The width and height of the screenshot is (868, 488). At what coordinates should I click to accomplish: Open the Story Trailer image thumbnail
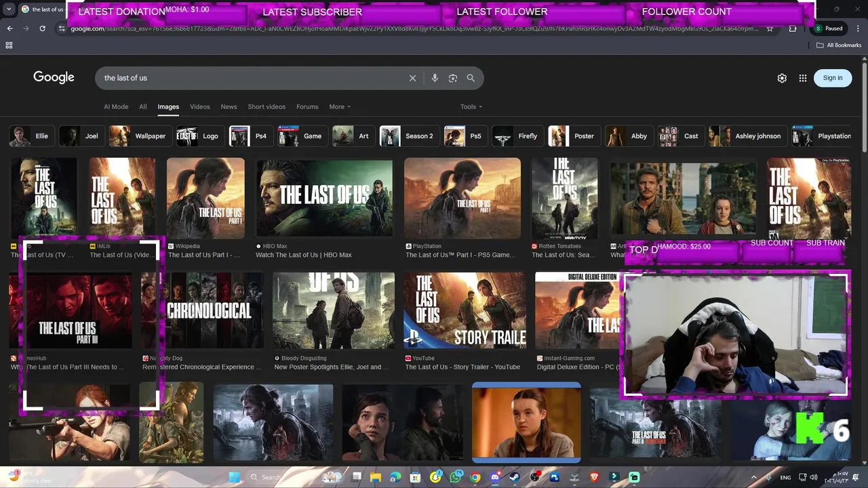click(x=465, y=310)
